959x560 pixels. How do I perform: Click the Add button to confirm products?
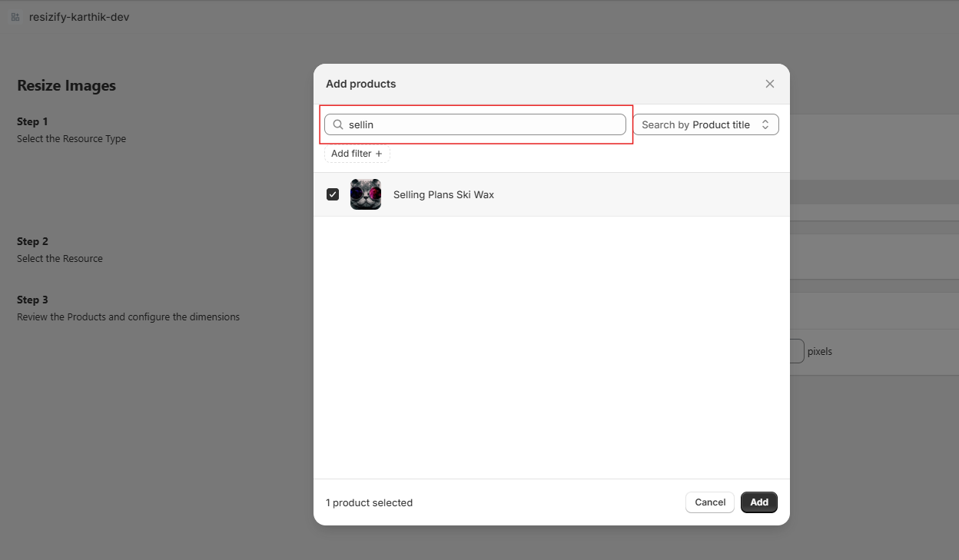tap(758, 502)
